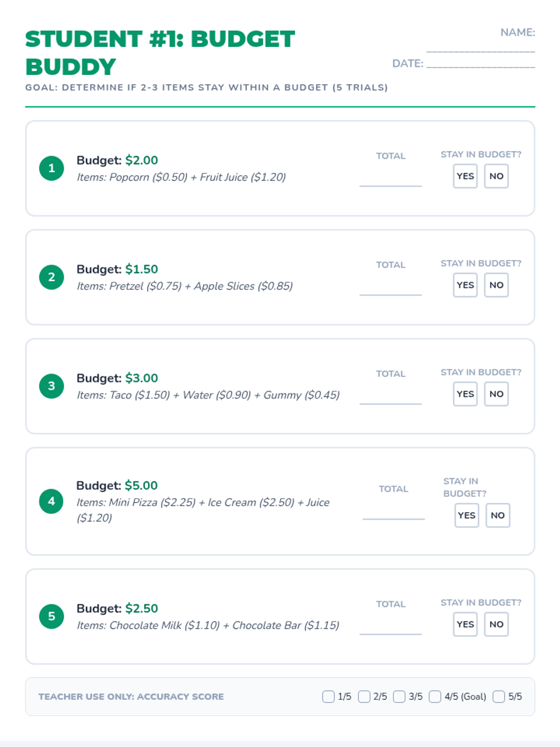Click the green number 4 circle badge
This screenshot has width=560, height=747.
[x=51, y=501]
